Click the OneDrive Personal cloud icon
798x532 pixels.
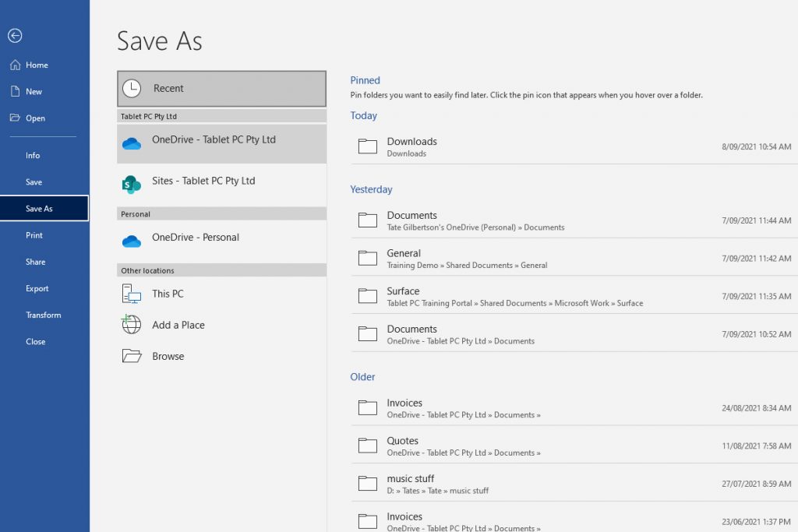click(x=132, y=241)
